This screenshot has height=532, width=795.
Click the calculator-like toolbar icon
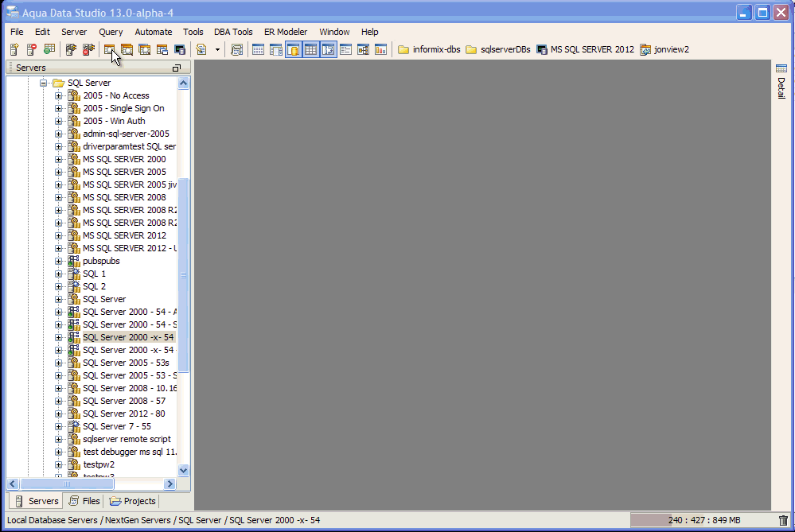[x=236, y=49]
